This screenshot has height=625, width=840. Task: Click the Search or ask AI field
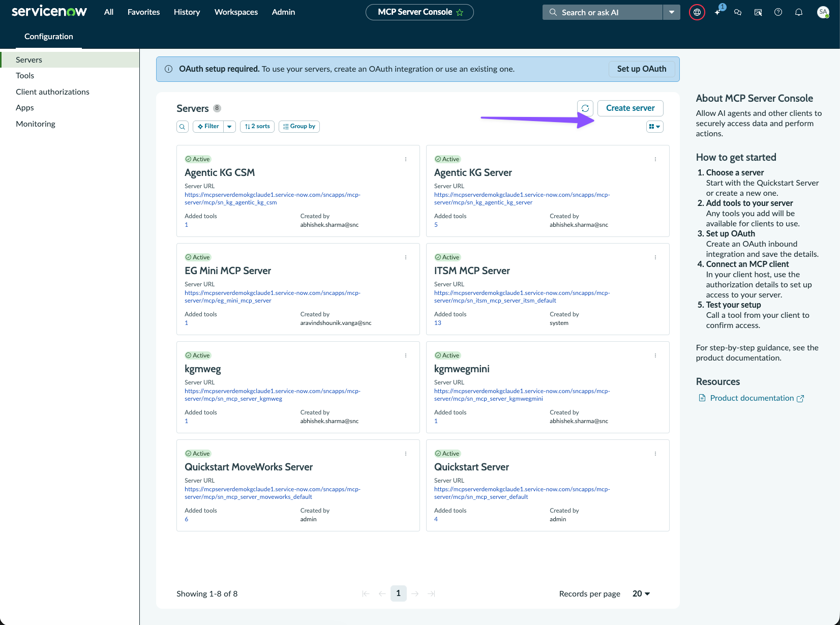[x=603, y=12]
